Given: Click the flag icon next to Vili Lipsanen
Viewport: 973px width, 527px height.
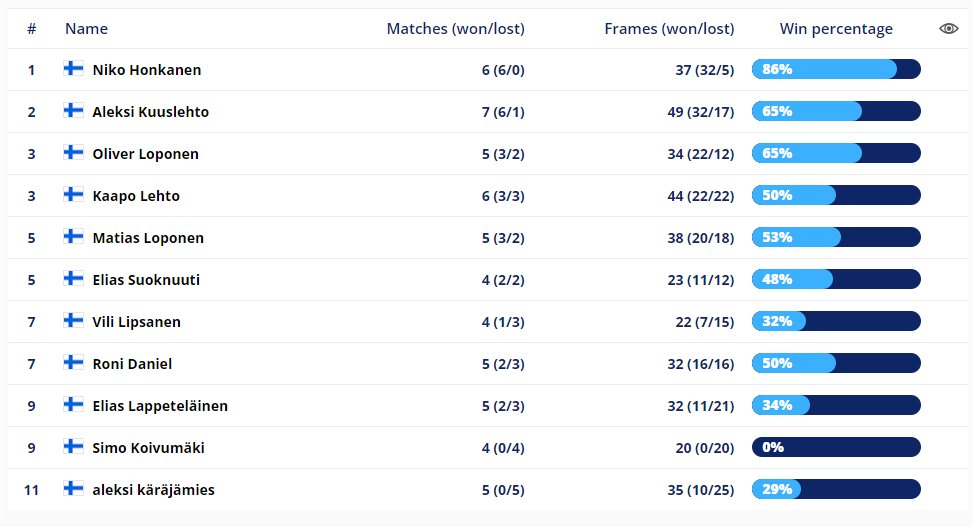Looking at the screenshot, I should (74, 321).
